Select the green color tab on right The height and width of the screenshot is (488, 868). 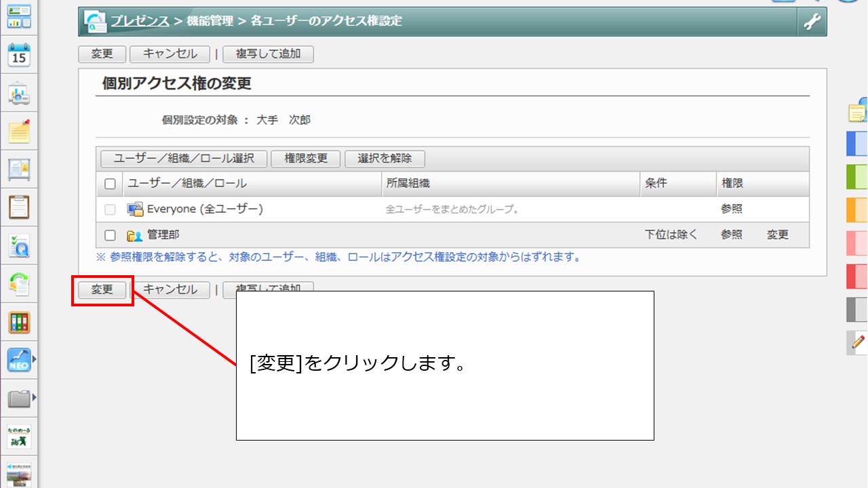click(x=857, y=177)
